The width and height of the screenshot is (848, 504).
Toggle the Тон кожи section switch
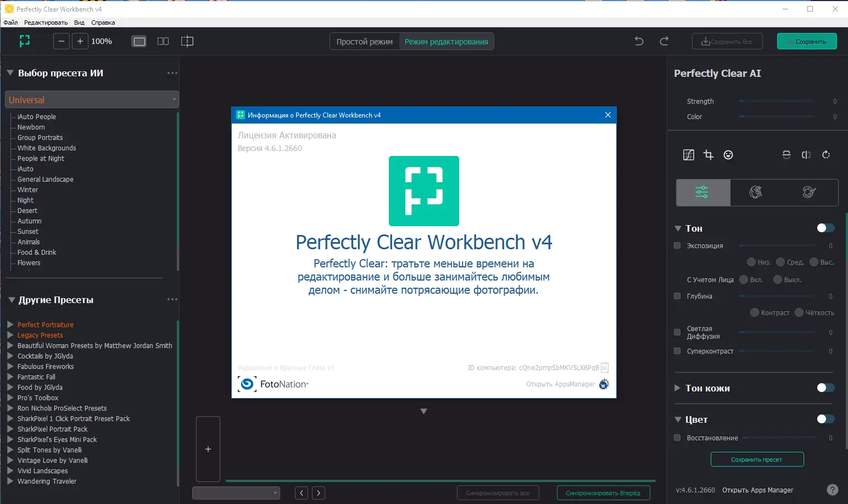[x=825, y=388]
